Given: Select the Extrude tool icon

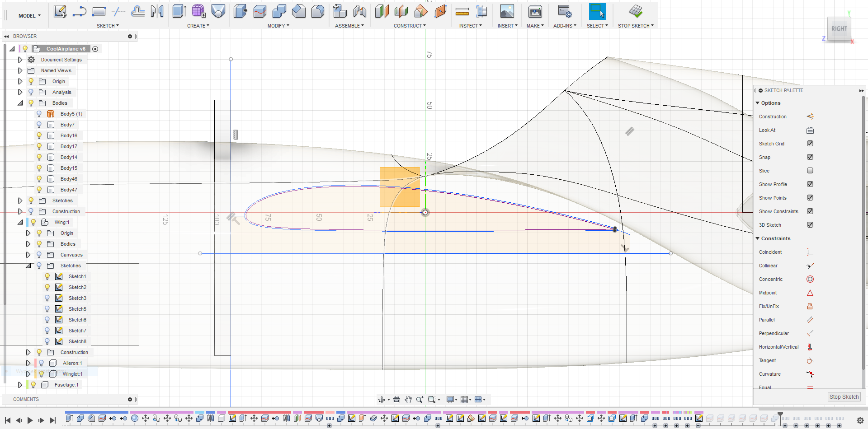Looking at the screenshot, I should (179, 11).
